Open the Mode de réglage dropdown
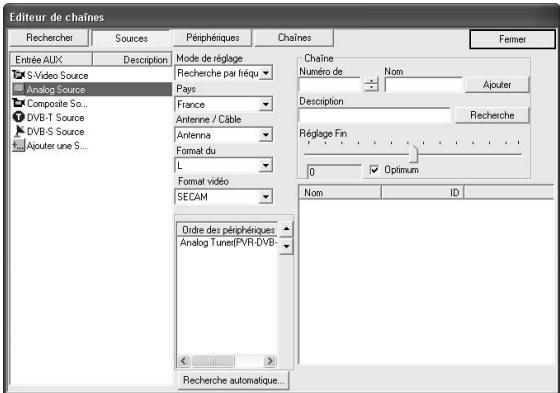 click(265, 73)
